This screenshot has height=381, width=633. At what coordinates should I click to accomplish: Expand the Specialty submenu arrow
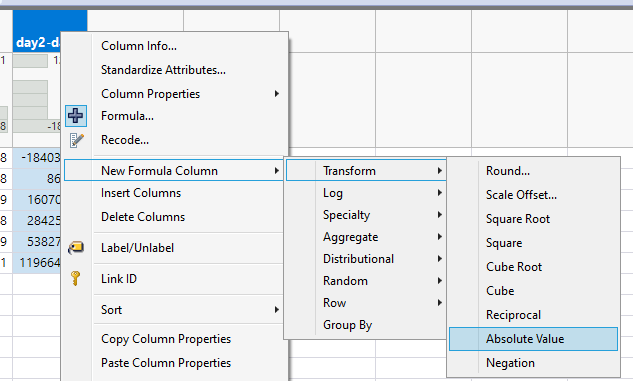(x=439, y=215)
